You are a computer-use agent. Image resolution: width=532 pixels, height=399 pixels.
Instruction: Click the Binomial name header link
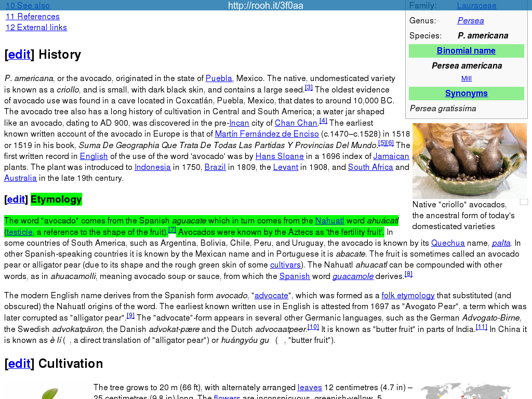[466, 51]
